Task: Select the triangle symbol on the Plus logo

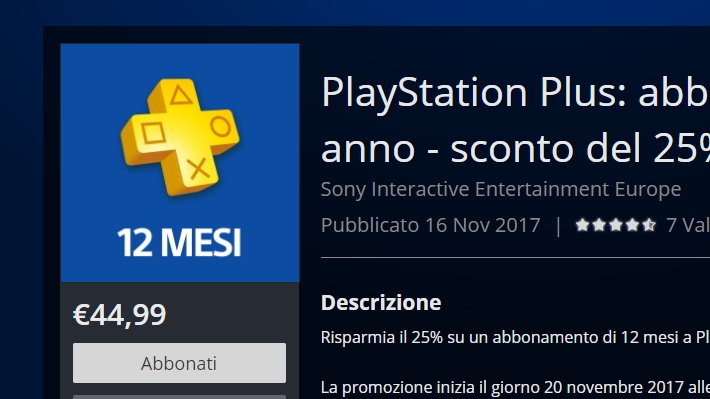Action: [x=181, y=95]
